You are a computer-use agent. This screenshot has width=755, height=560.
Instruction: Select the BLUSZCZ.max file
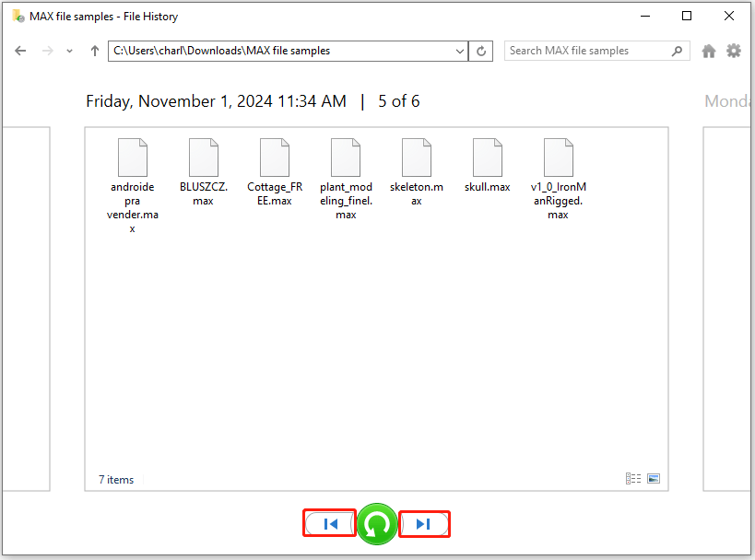[x=203, y=172]
